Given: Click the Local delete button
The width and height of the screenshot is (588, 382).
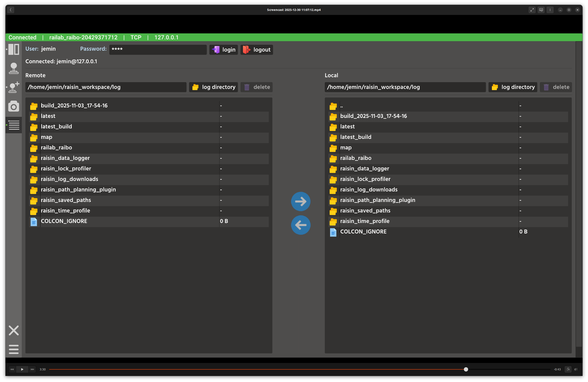Looking at the screenshot, I should point(556,87).
